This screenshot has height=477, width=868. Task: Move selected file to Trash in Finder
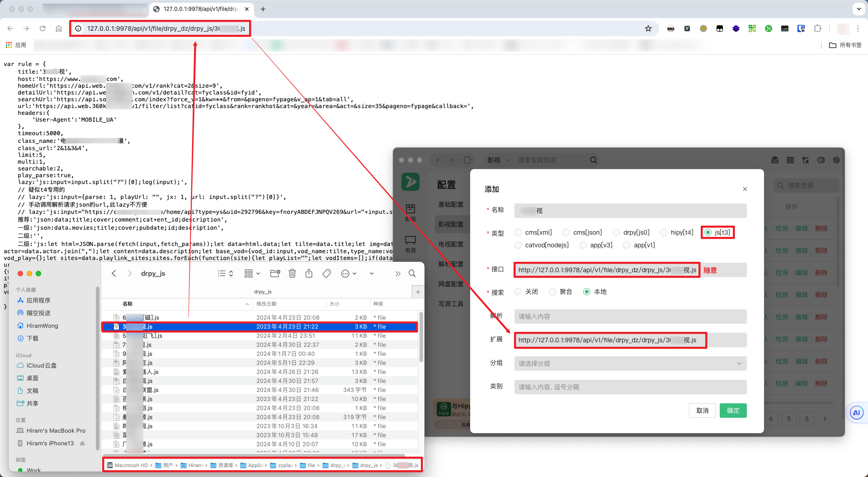pyautogui.click(x=292, y=274)
